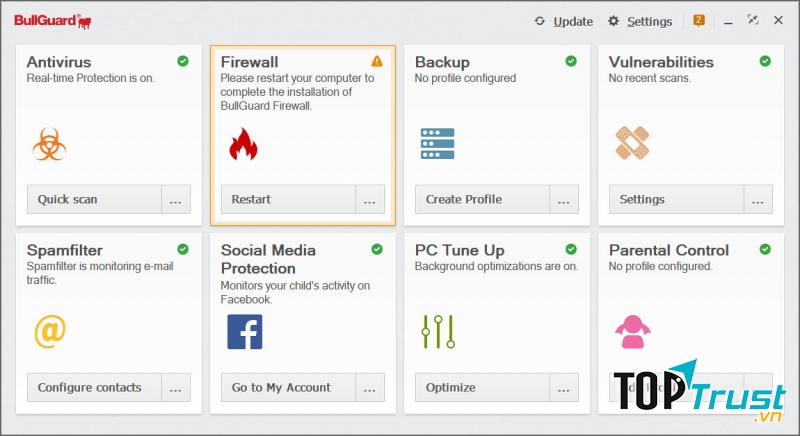The image size is (800, 436).
Task: Open the Vulnerabilities Settings button
Action: coord(677,199)
